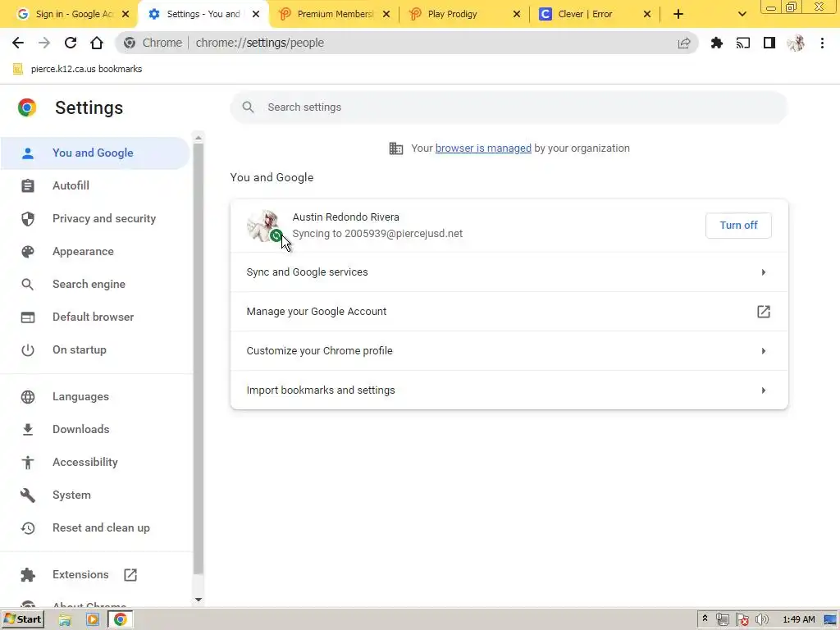Click the share page icon in address bar

684,43
